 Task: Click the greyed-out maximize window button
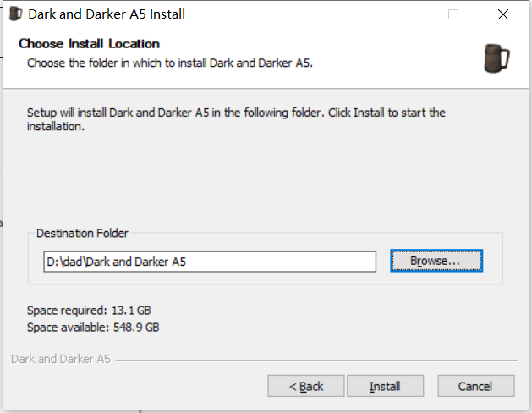click(x=453, y=14)
